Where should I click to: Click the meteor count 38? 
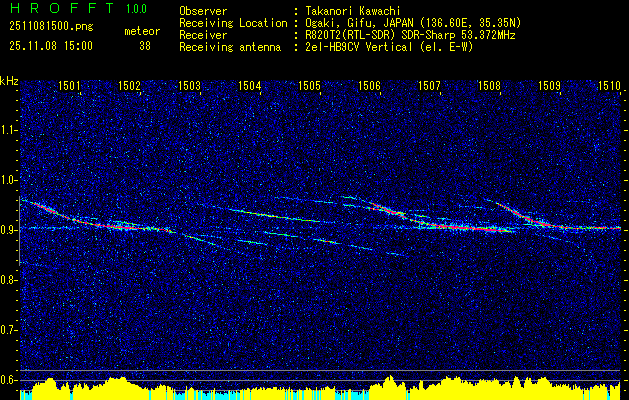pyautogui.click(x=145, y=46)
